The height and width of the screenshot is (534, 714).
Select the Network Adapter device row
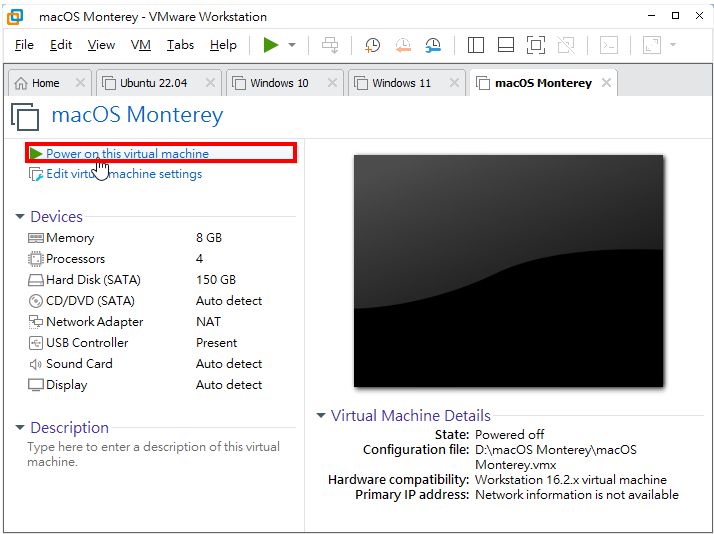pyautogui.click(x=162, y=322)
